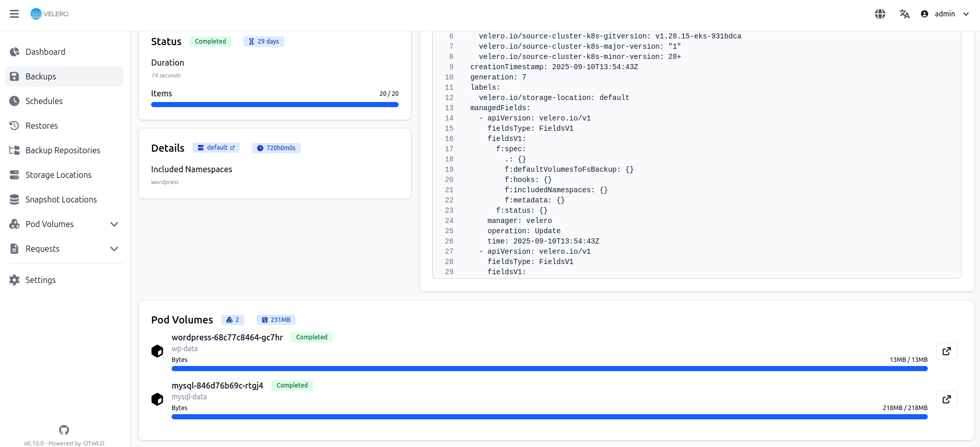This screenshot has height=447, width=980.
Task: Open the language translation icon
Action: [904, 14]
